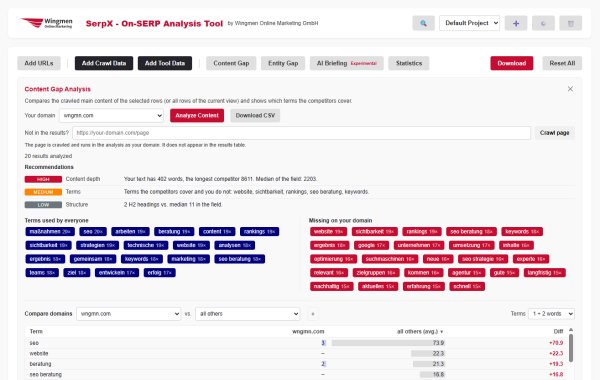Click the Wingmen logo
This screenshot has width=600, height=380.
pos(46,23)
